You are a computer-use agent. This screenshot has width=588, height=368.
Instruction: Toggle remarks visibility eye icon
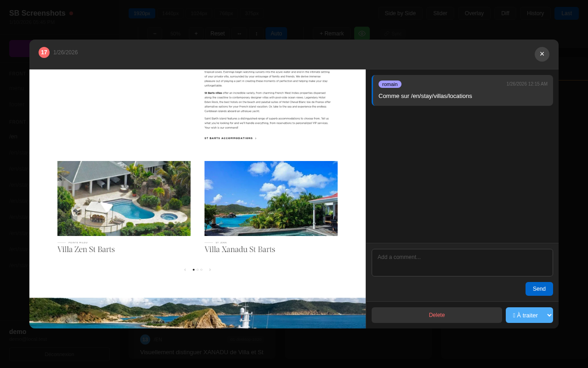[x=362, y=34]
